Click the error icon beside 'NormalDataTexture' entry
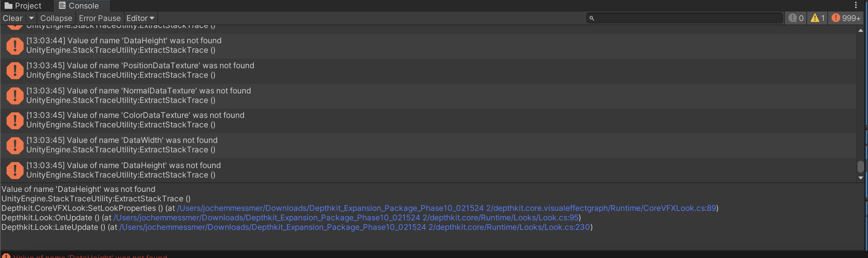868x258 pixels. 15,96
